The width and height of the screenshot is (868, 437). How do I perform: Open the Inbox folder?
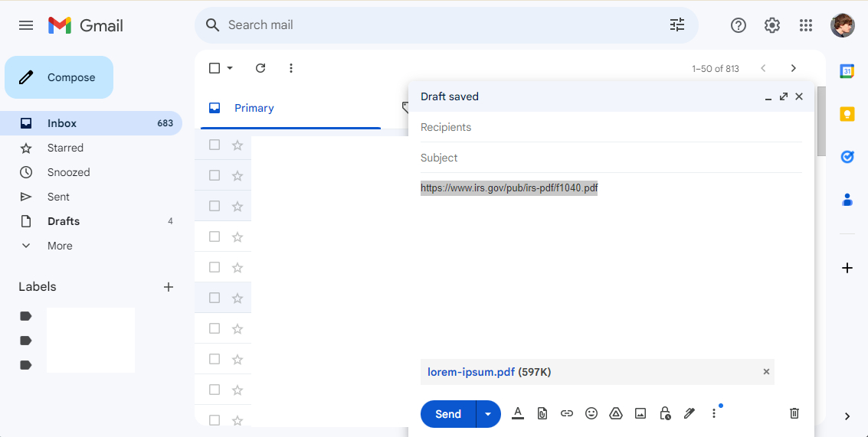point(91,123)
